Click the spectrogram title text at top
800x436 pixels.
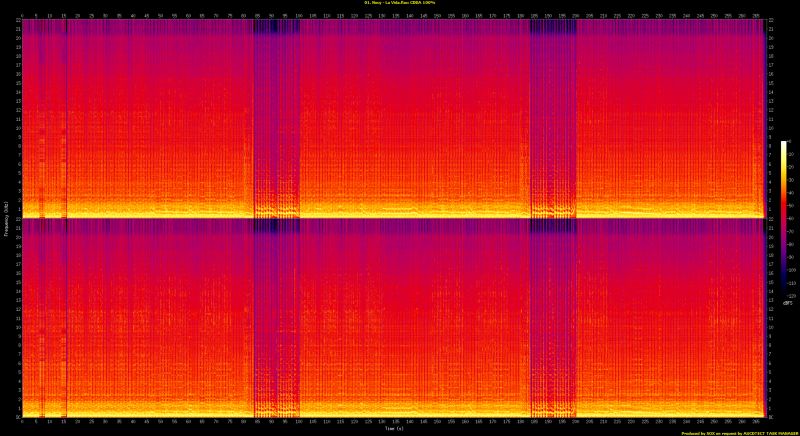pos(400,4)
